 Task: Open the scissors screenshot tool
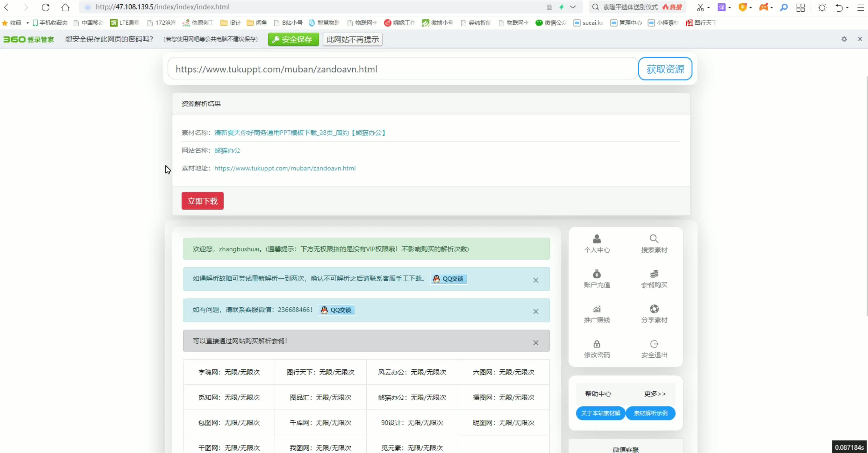click(x=700, y=7)
